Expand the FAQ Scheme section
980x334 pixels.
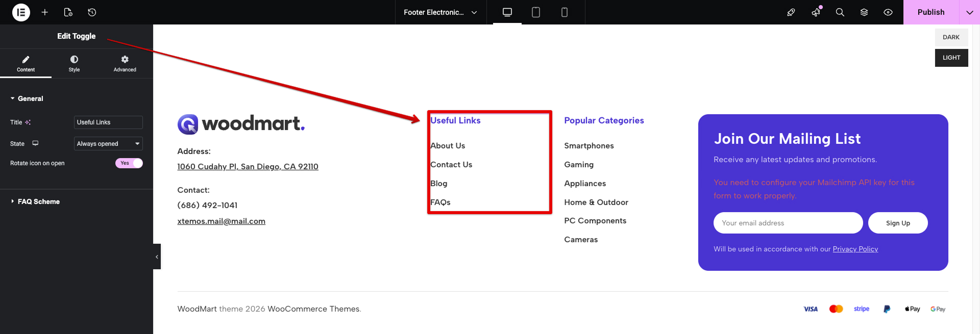coord(39,201)
